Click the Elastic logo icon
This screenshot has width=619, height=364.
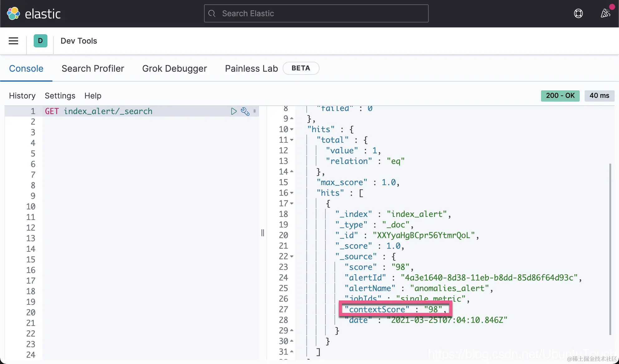coord(13,14)
